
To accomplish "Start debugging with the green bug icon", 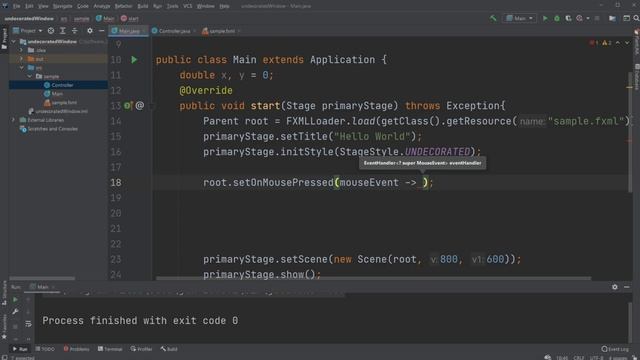I will (557, 18).
